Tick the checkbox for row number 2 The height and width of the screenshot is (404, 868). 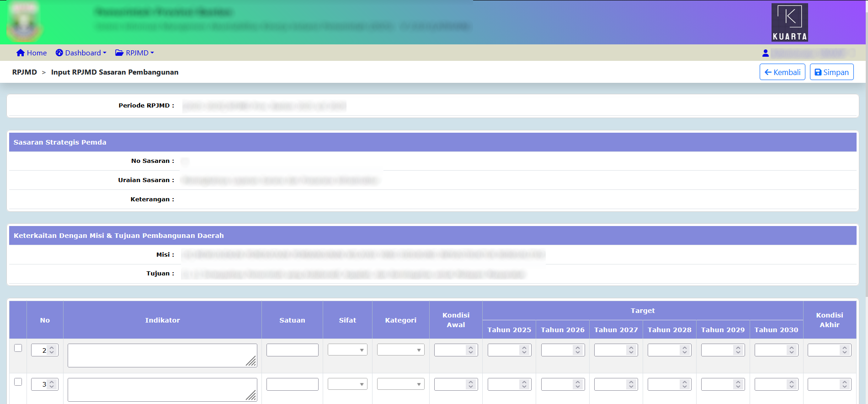pyautogui.click(x=18, y=348)
